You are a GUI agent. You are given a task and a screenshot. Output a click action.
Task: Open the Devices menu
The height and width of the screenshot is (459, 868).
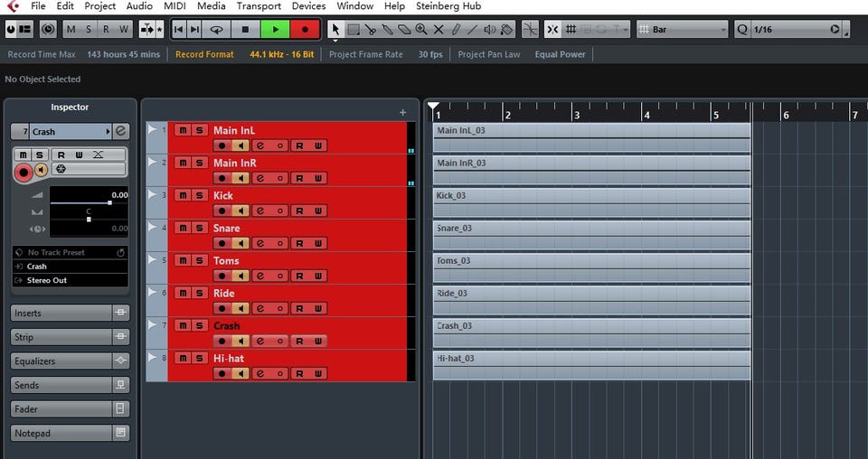pos(308,6)
